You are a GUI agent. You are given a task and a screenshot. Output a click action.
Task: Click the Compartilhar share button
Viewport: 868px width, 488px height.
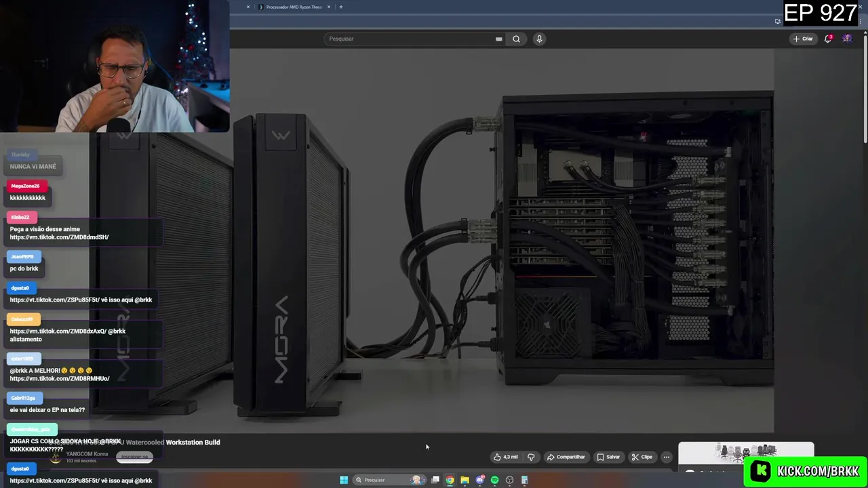point(566,457)
